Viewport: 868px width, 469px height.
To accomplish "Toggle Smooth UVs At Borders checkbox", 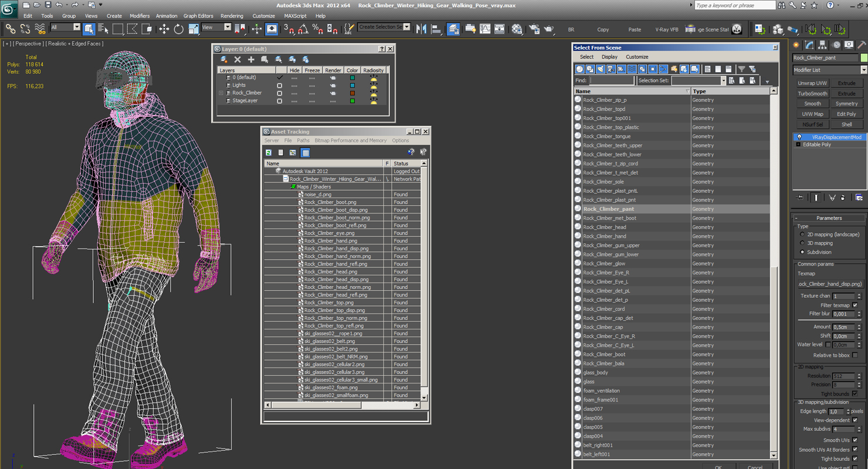I will pos(855,450).
